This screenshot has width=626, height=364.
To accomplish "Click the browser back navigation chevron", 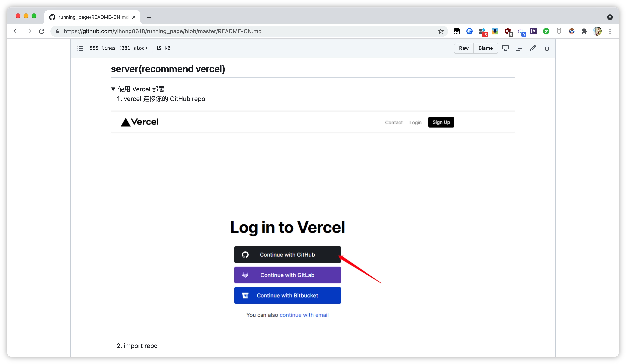I will coord(15,31).
